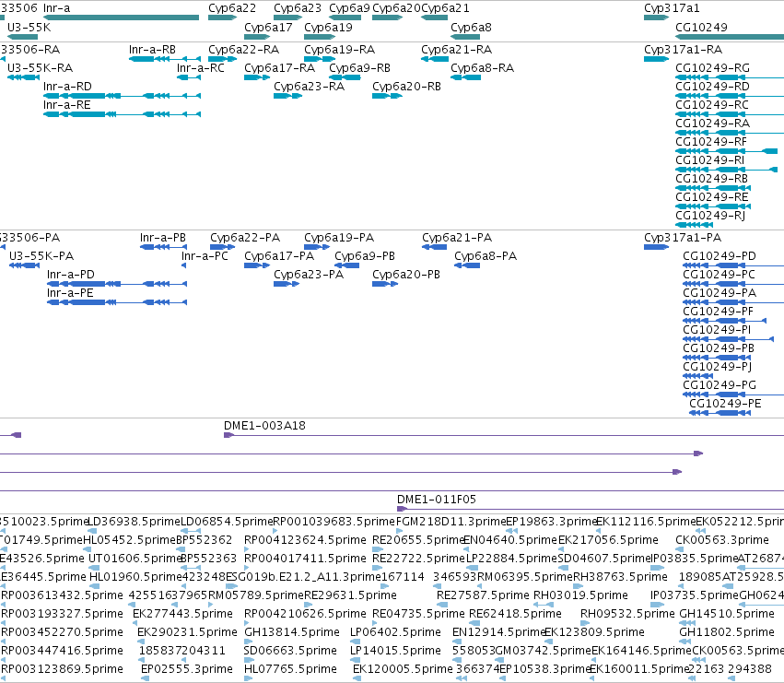Open the Cyp317a1-RA transcript

pyautogui.click(x=657, y=59)
